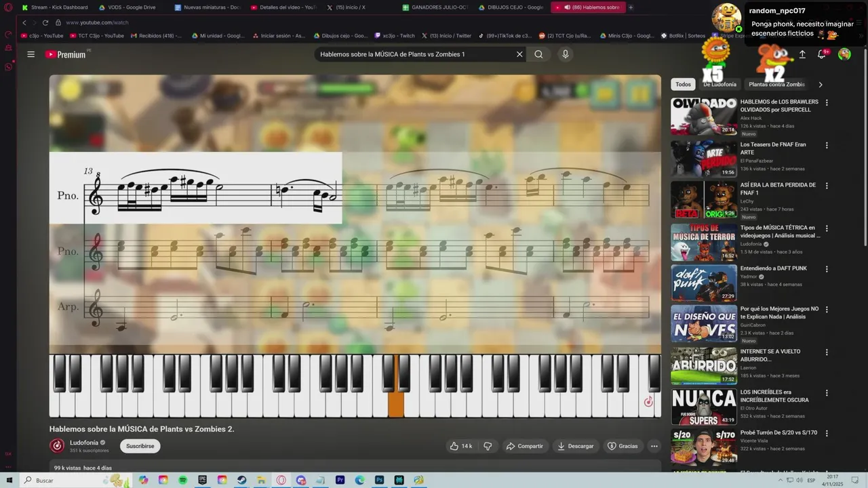Click the video player area
This screenshot has height=488, width=868.
click(x=355, y=246)
